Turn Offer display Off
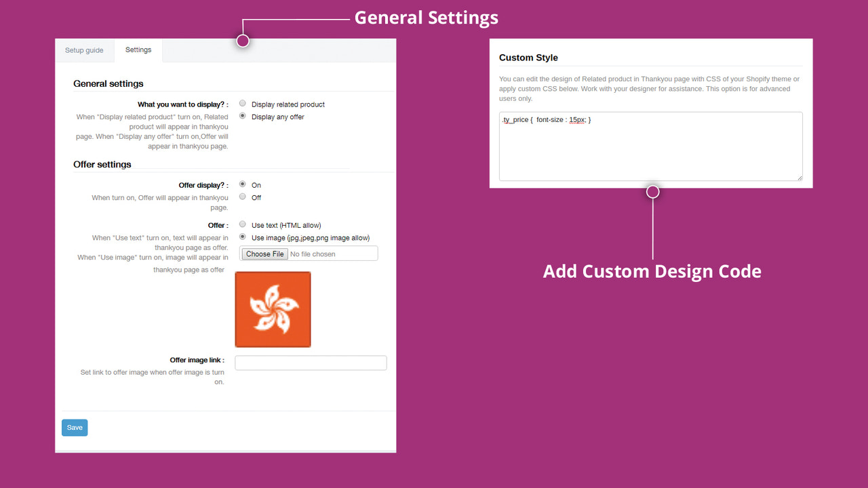Image resolution: width=868 pixels, height=488 pixels. pos(242,197)
